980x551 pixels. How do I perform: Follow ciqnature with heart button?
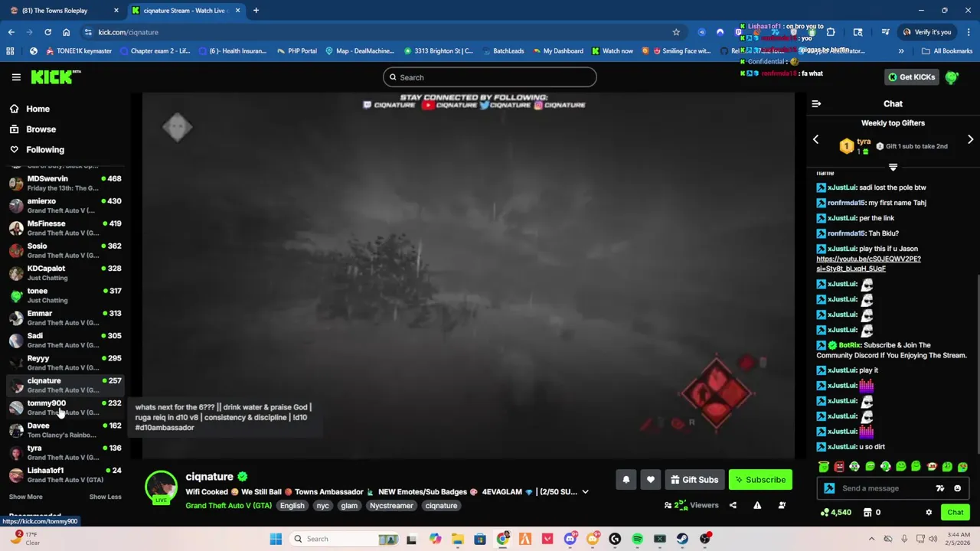point(650,480)
